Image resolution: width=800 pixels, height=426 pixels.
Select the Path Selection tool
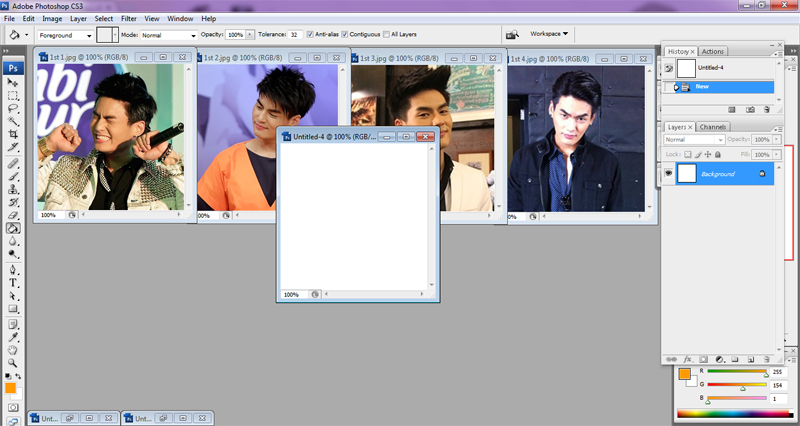[x=13, y=296]
